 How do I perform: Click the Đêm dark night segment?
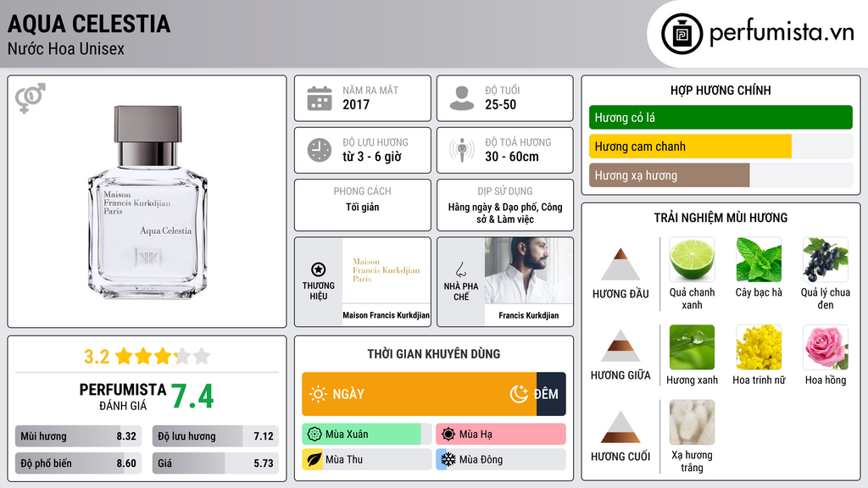551,394
